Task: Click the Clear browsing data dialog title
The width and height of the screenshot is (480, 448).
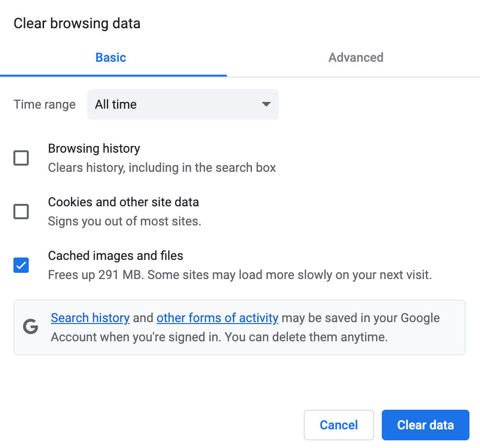Action: click(77, 22)
